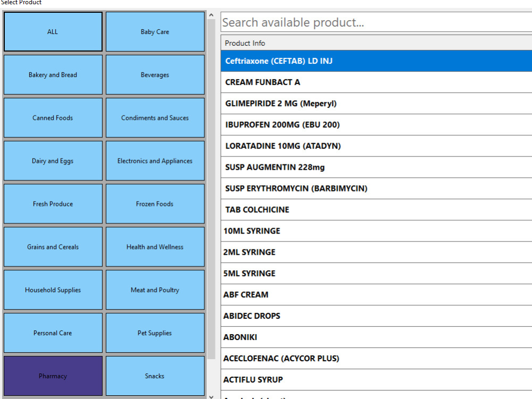Choose the 10ML SYRINGE product
This screenshot has height=399, width=532.
click(376, 231)
